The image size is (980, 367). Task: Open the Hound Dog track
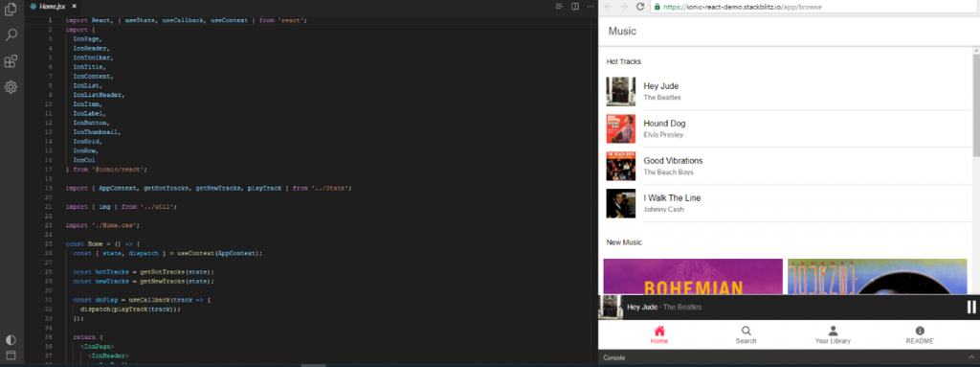[x=789, y=129]
